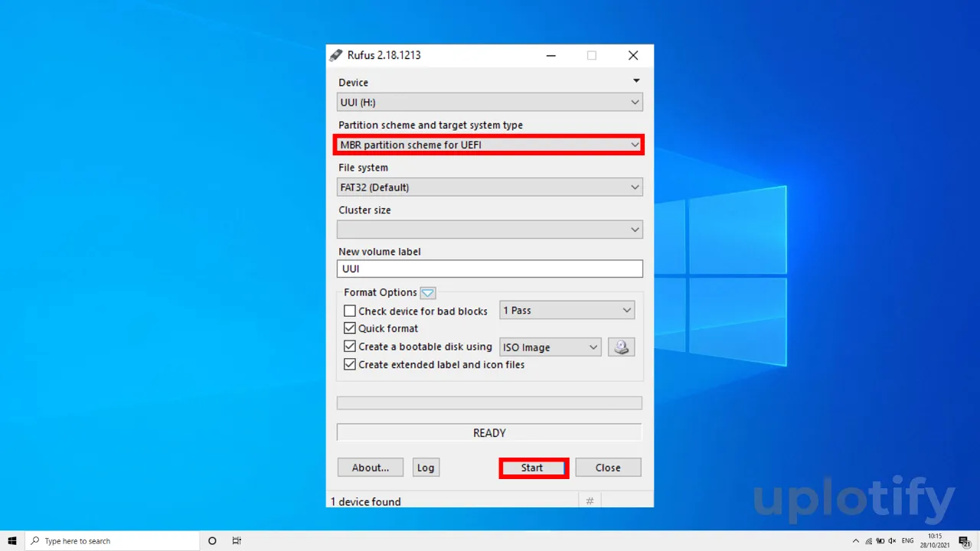Open the ISO Image boot type dropdown
Viewport: 980px width, 551px height.
(550, 347)
